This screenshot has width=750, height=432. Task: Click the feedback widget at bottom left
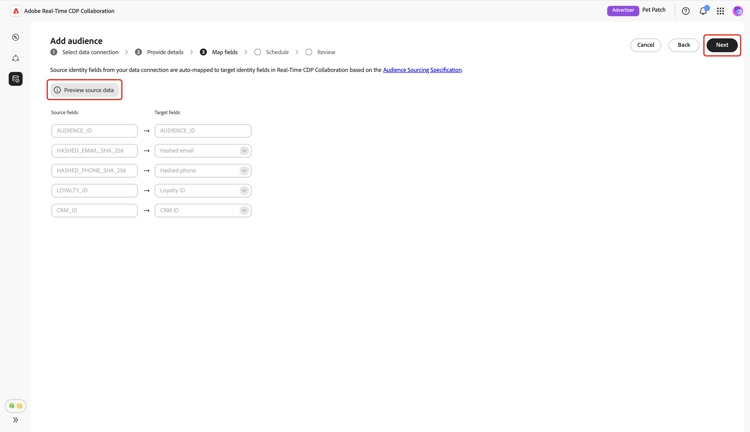(x=16, y=406)
